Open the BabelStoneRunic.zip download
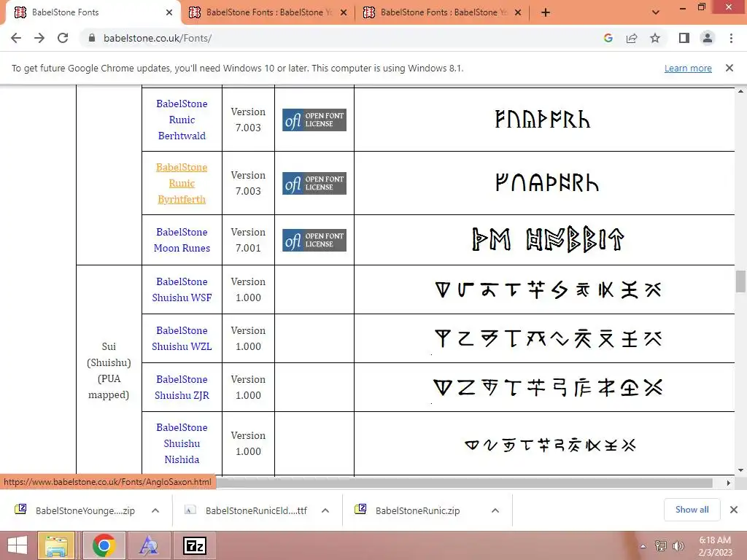The height and width of the screenshot is (560, 747). (409, 510)
